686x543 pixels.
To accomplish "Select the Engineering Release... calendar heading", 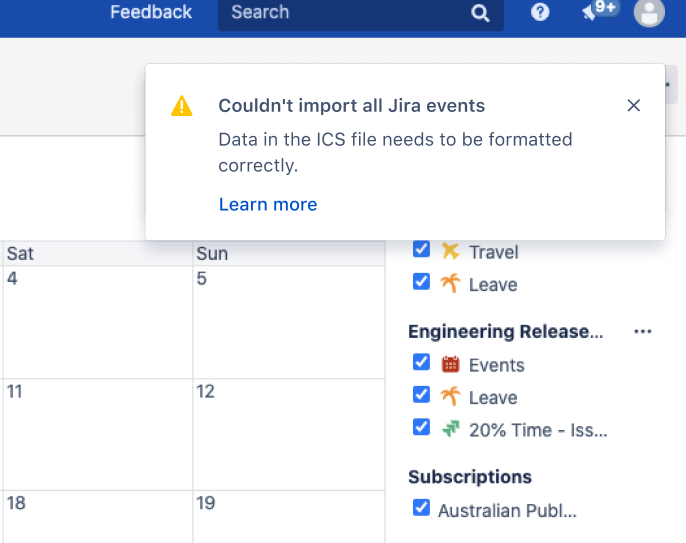I will pos(505,332).
